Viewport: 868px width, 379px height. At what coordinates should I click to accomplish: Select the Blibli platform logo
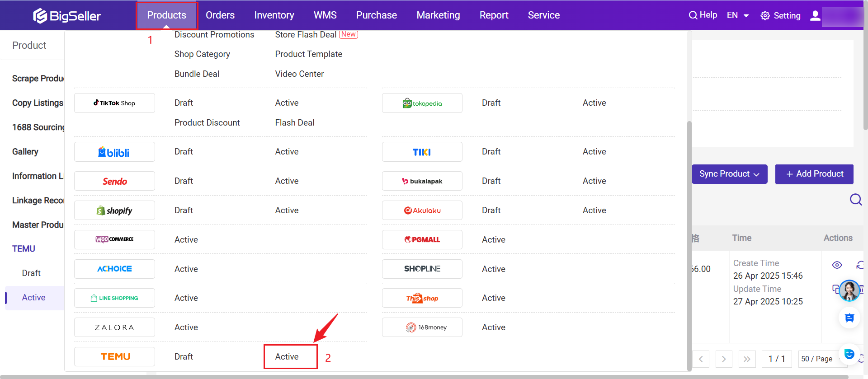114,152
